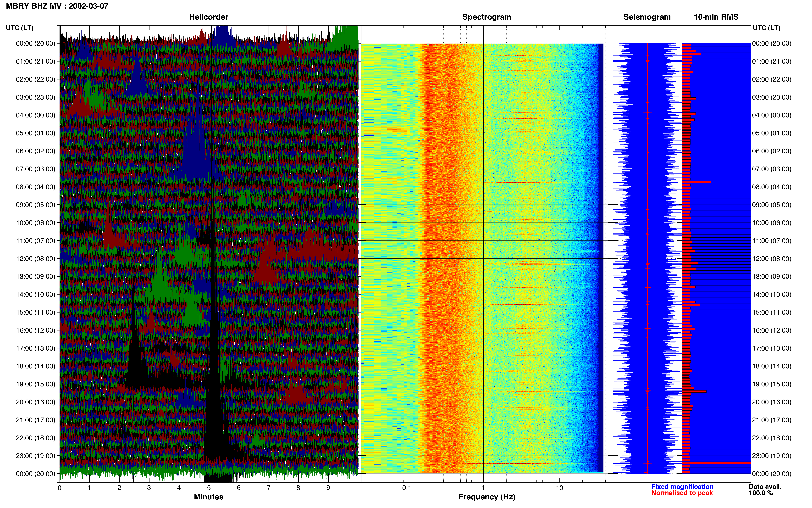The width and height of the screenshot is (812, 508).
Task: Click the left '08:00 (04:00)' time label
Action: 36,187
